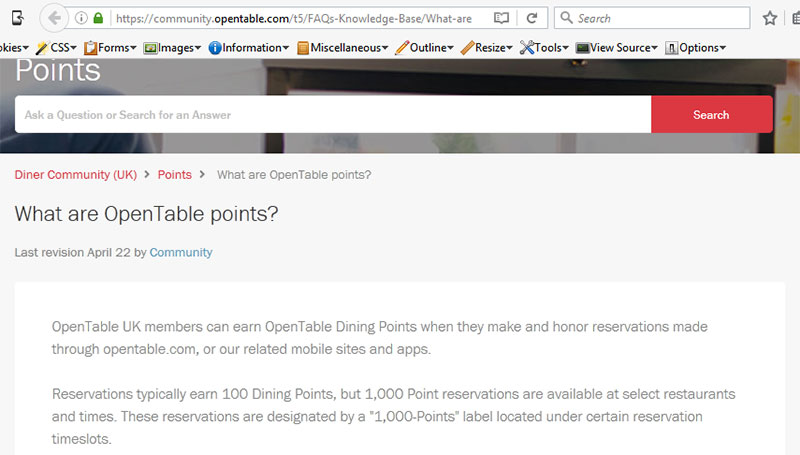Click the blue Information icon
The image size is (800, 455).
coord(215,48)
